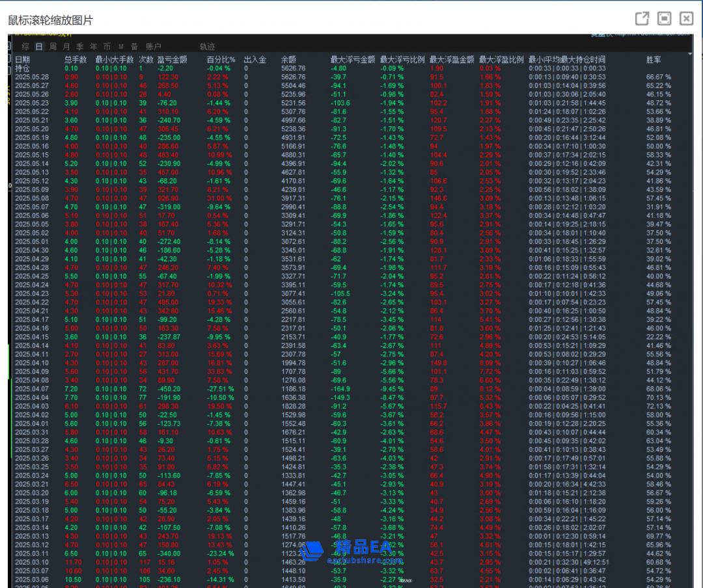Open the 币 currency tab
This screenshot has width=703, height=588.
click(x=107, y=47)
